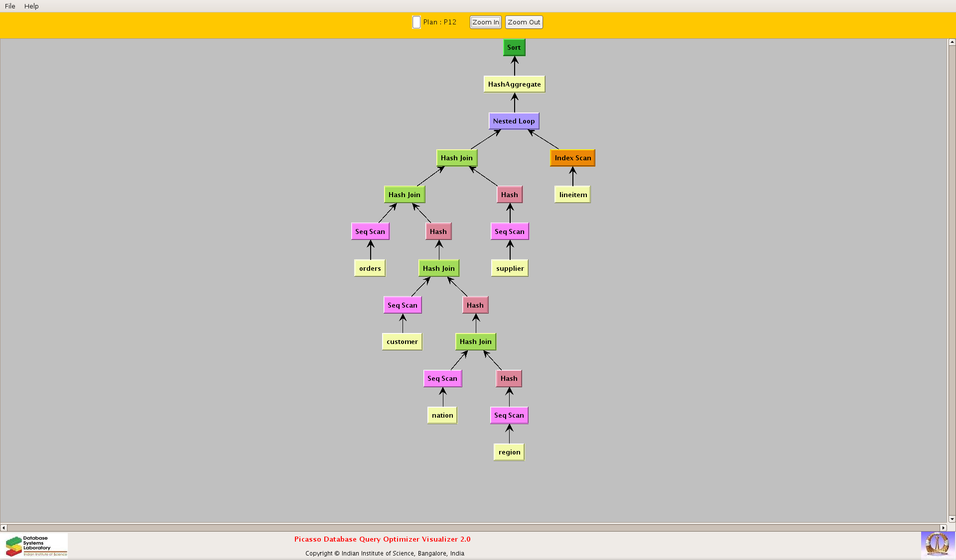Open the Help menu
Image resolution: width=956 pixels, height=560 pixels.
(31, 6)
